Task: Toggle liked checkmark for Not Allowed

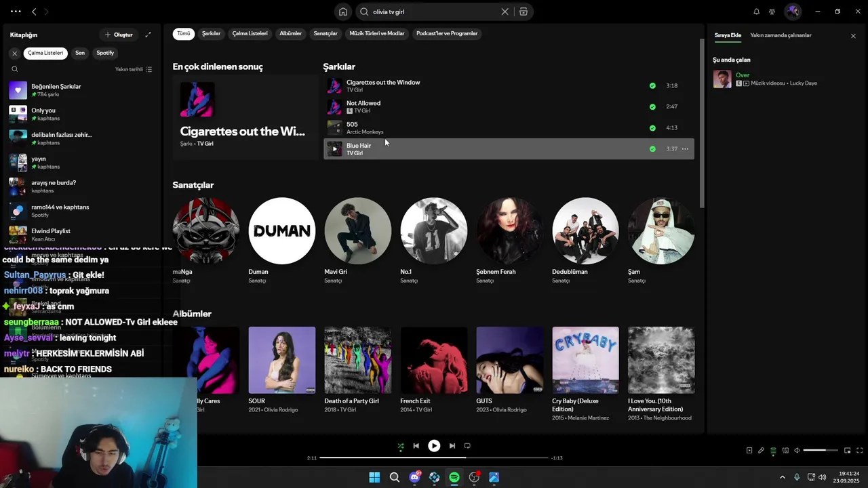Action: coord(652,107)
